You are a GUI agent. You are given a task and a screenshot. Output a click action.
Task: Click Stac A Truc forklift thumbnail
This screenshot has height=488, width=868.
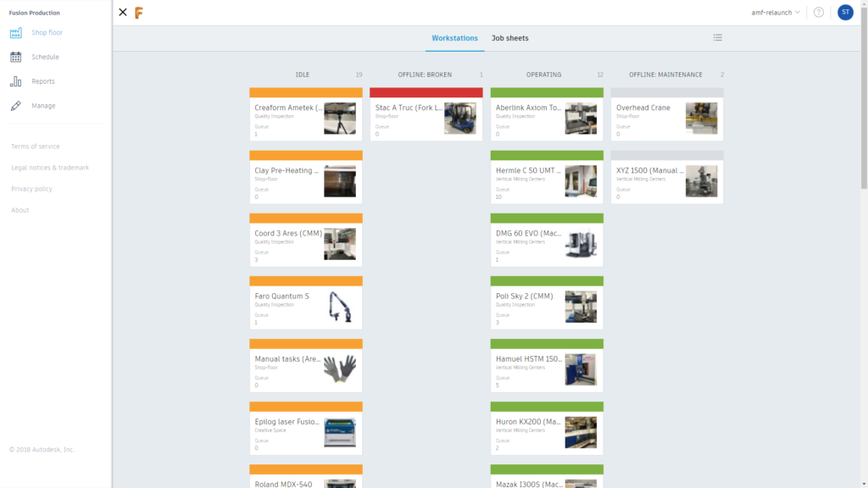tap(460, 119)
